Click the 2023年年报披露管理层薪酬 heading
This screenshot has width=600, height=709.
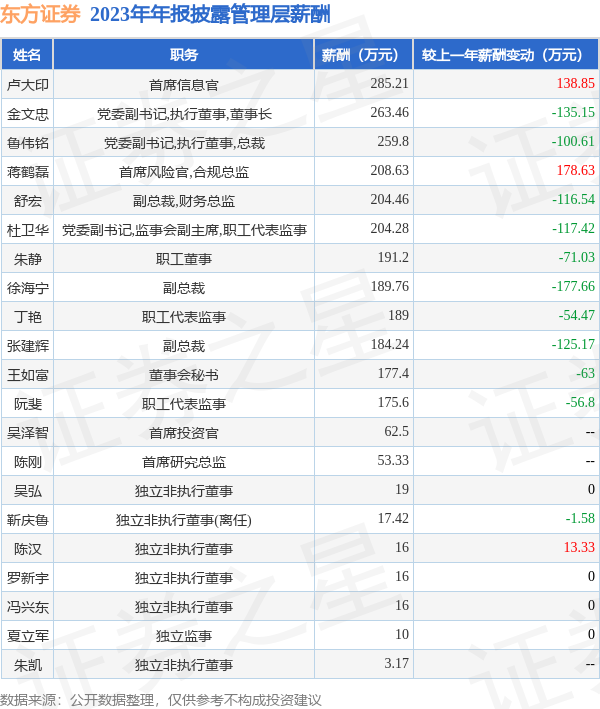click(x=210, y=14)
